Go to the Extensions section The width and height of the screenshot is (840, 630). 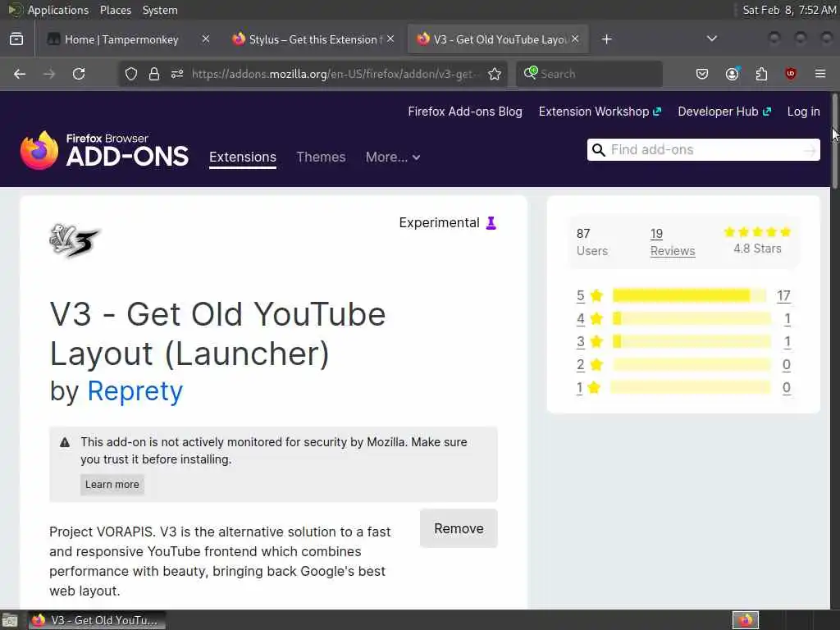point(243,157)
